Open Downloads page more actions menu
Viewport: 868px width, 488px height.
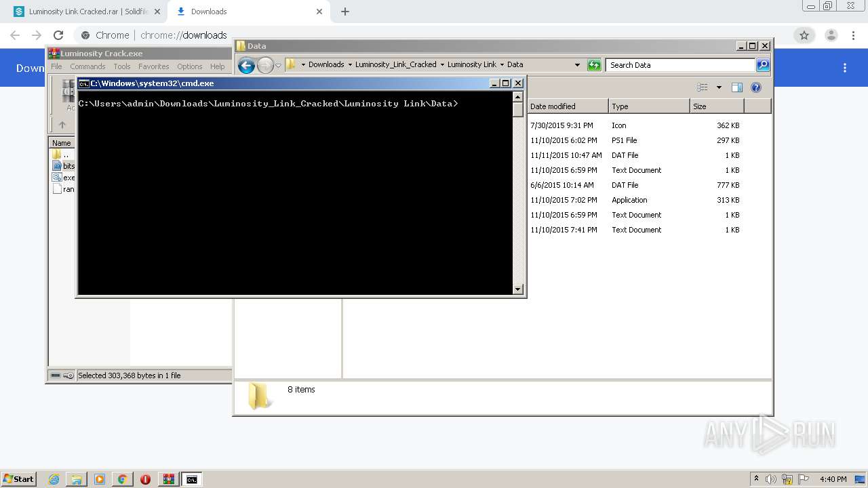coord(845,68)
